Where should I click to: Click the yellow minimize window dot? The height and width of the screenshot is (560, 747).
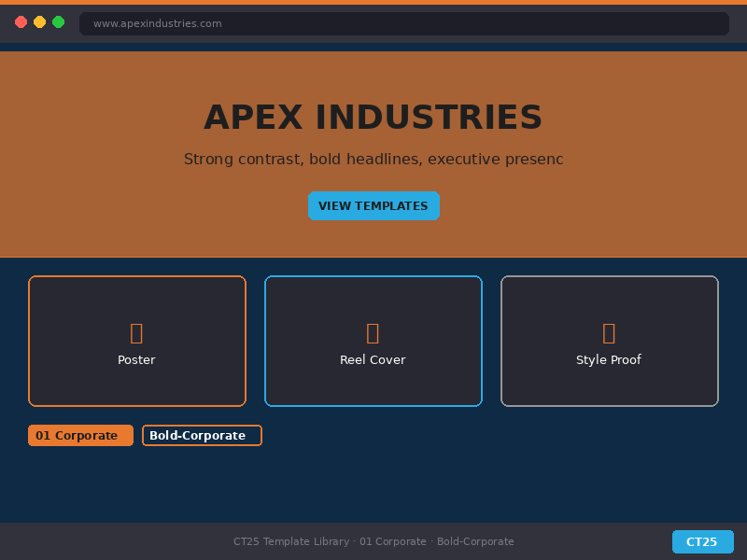pos(39,22)
